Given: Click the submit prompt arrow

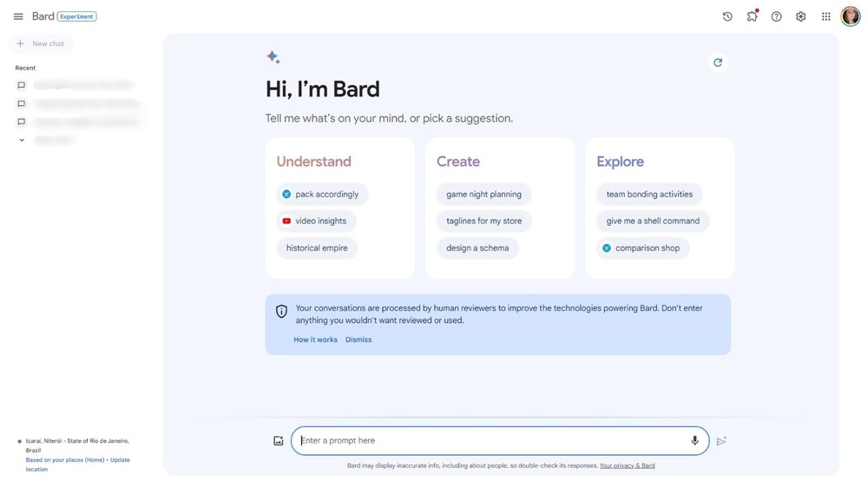Looking at the screenshot, I should (721, 441).
